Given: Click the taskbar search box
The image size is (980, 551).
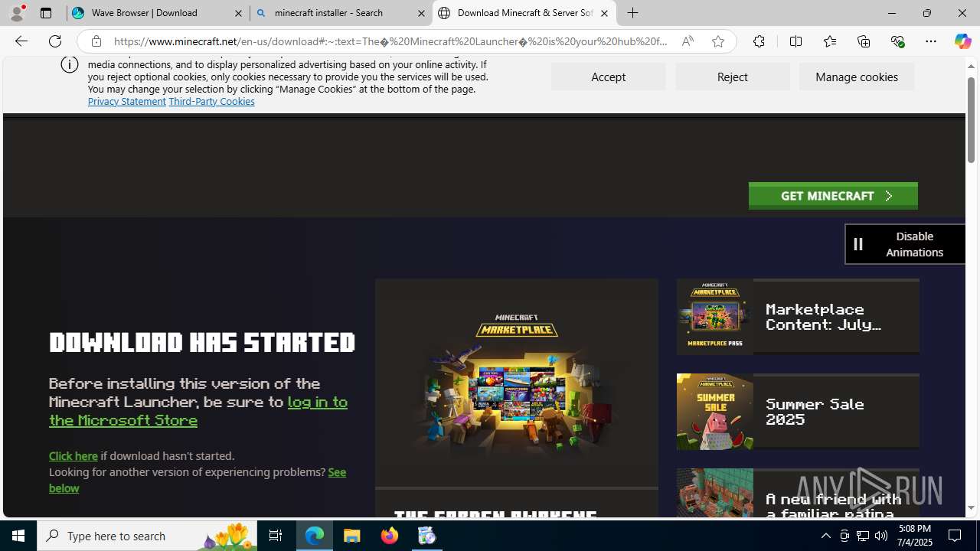Looking at the screenshot, I should [x=147, y=536].
